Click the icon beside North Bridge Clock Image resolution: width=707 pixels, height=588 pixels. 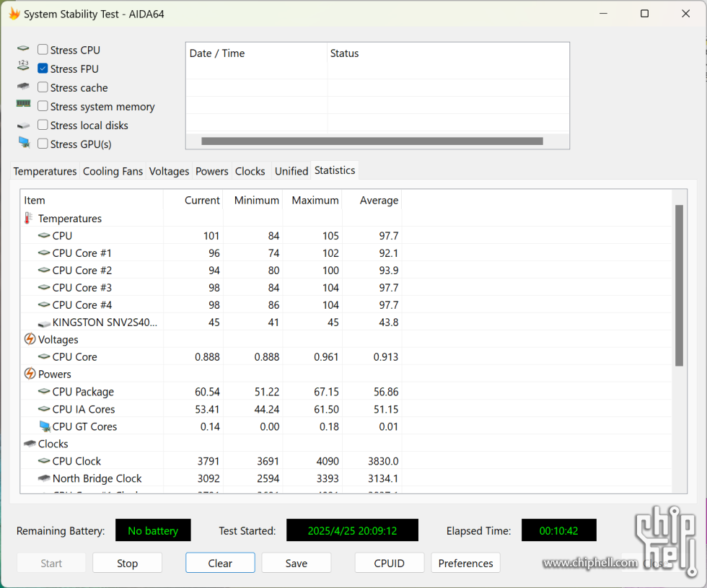[x=44, y=478]
